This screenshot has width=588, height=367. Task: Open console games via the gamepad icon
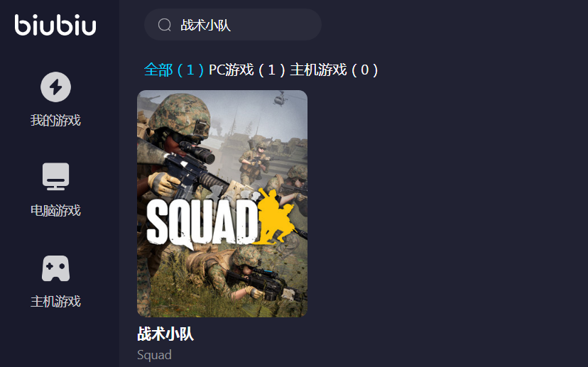55,268
